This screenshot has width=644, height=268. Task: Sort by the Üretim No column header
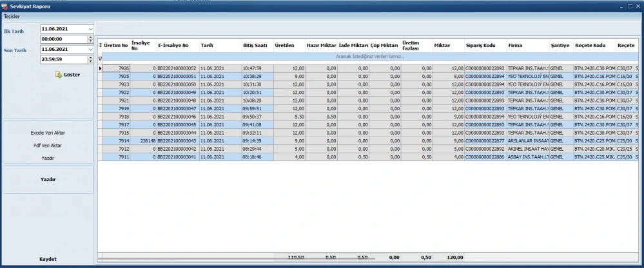point(116,46)
